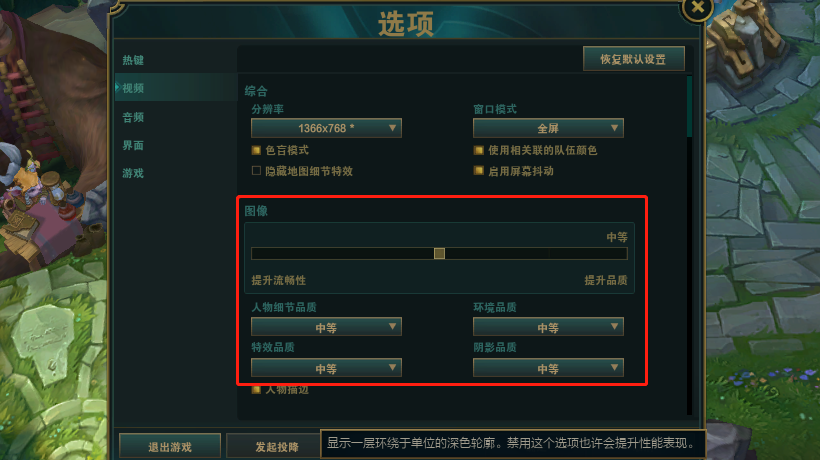This screenshot has height=460, width=820.
Task: Click the graphics quality slider handle
Action: [x=439, y=254]
